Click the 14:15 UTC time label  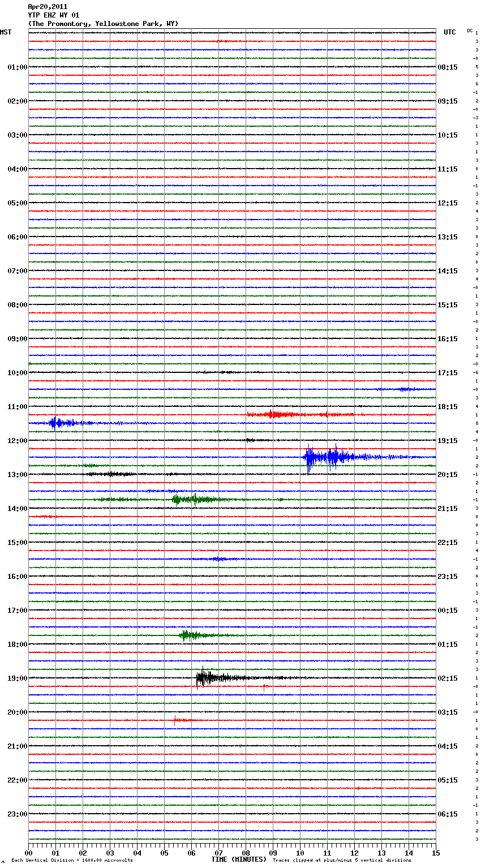point(448,271)
